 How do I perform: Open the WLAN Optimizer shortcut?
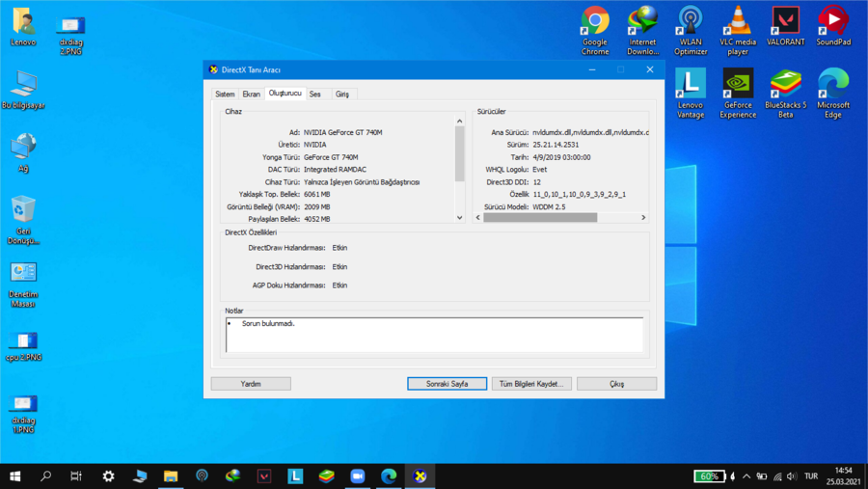691,21
